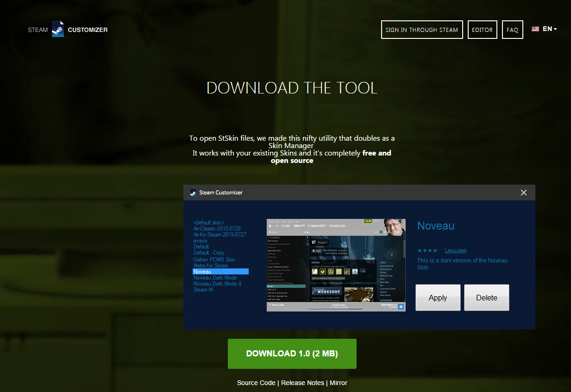This screenshot has width=571, height=392.
Task: Click the Noveau skin title
Action: pos(436,226)
